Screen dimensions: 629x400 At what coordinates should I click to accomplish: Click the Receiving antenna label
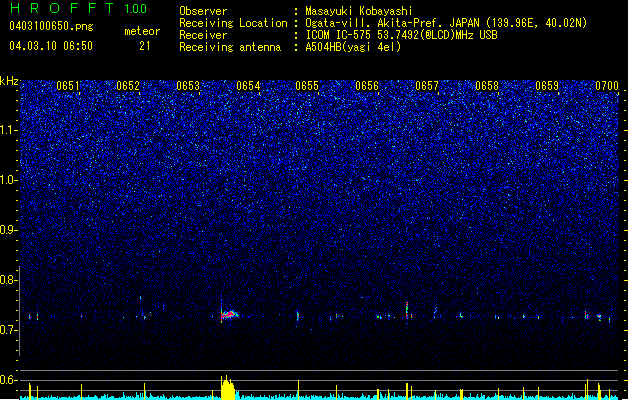[230, 47]
